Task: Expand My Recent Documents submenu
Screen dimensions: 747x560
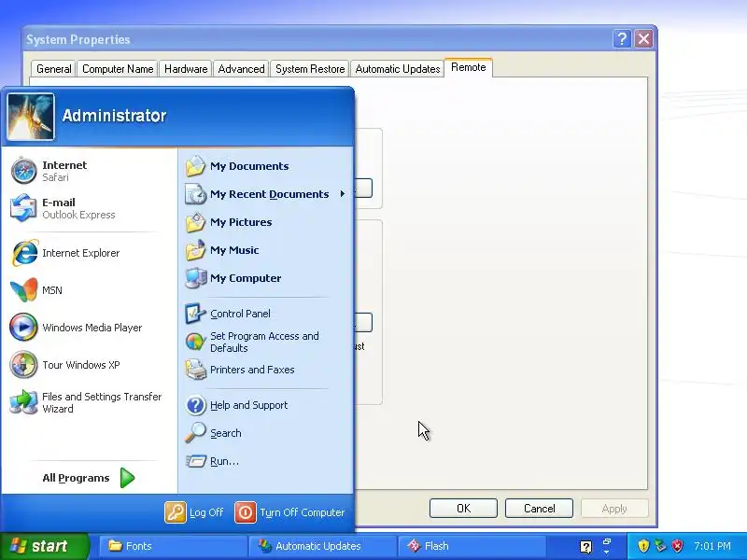Action: (x=265, y=194)
